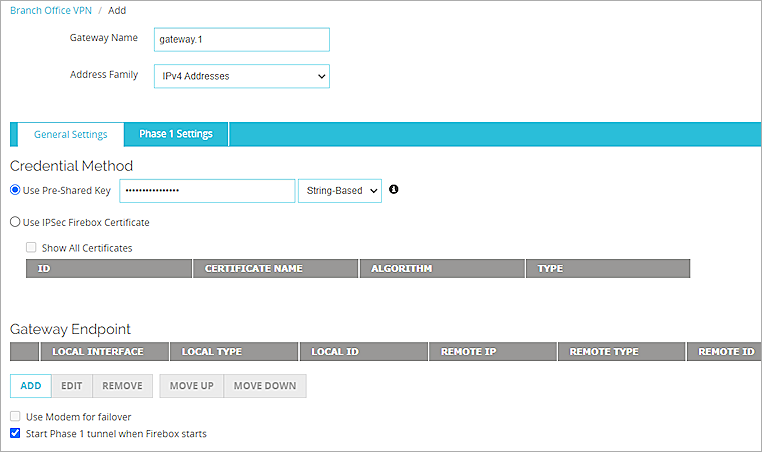Enable Use Modem for failover checkbox
762x452 pixels.
point(16,416)
